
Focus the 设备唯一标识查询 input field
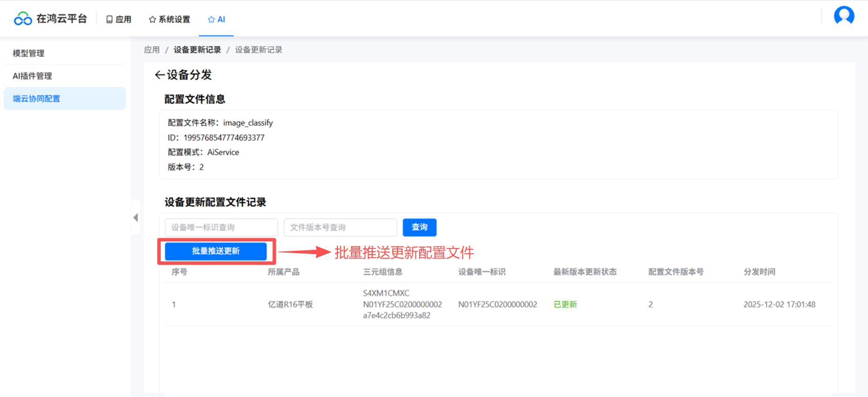click(221, 228)
